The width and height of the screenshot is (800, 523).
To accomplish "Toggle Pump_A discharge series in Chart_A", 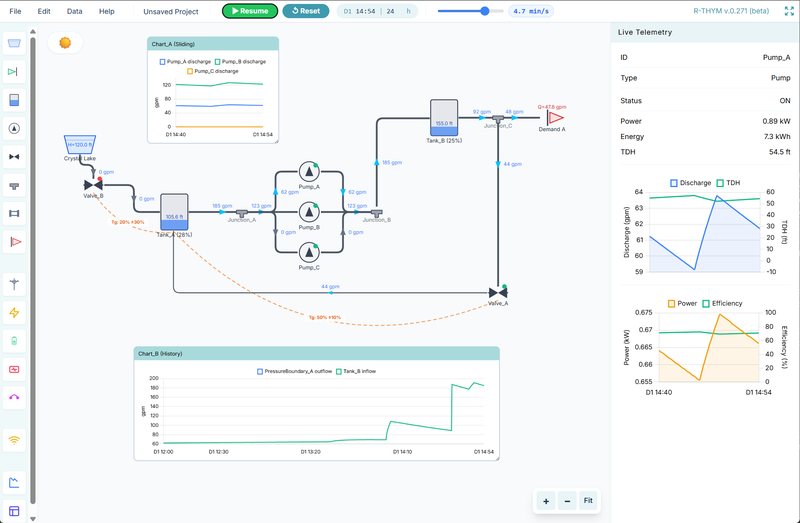I will [x=185, y=62].
